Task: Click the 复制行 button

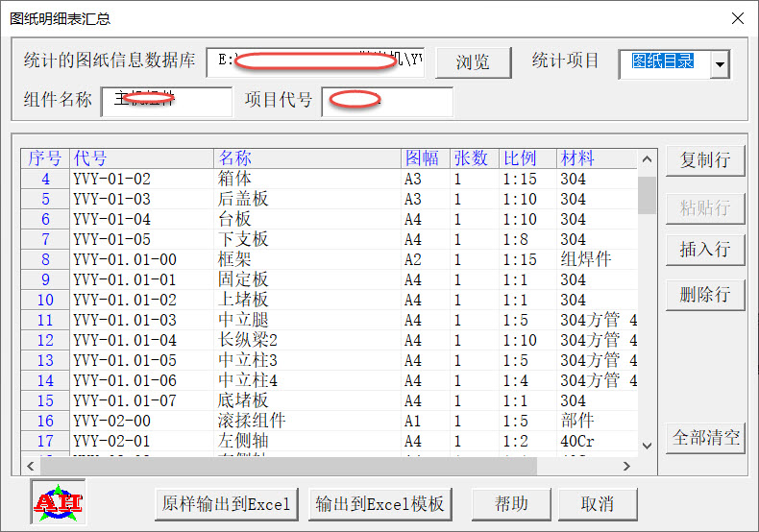Action: (x=705, y=160)
